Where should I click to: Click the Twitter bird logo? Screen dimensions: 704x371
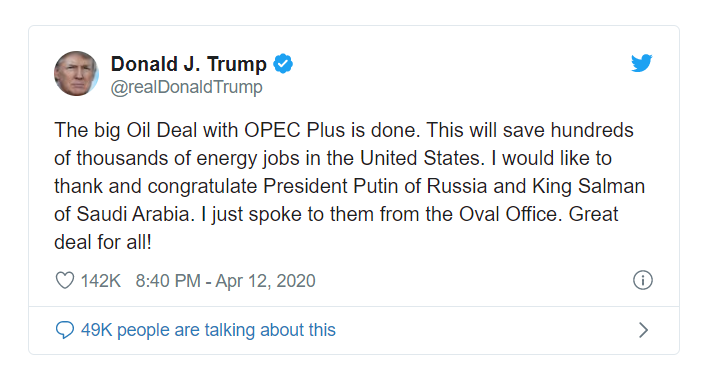click(x=641, y=63)
